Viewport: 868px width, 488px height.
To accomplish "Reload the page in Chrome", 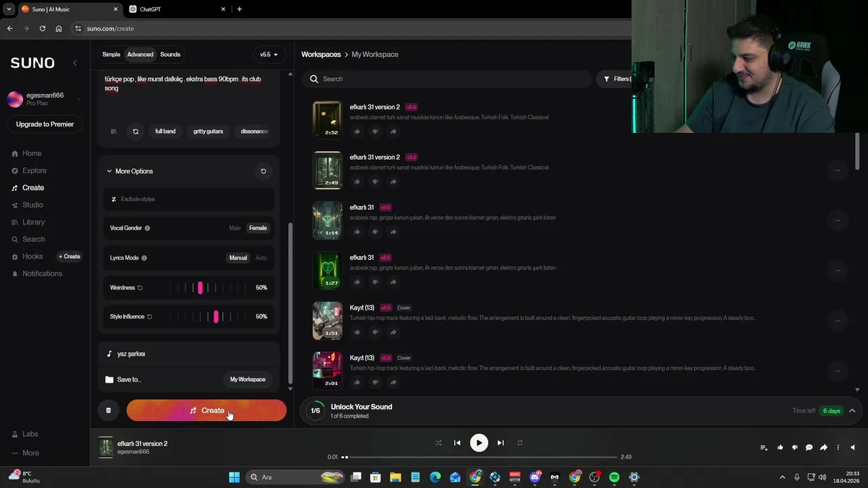I will point(42,28).
